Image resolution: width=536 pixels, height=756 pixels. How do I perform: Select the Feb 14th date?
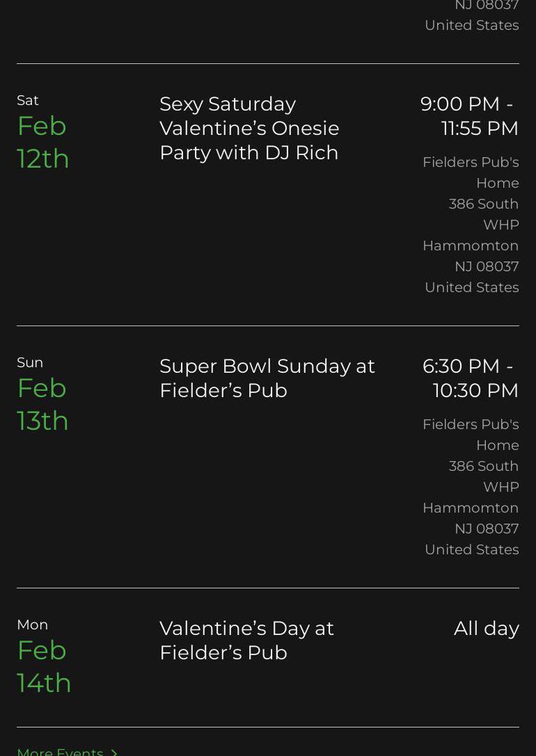[x=44, y=666]
